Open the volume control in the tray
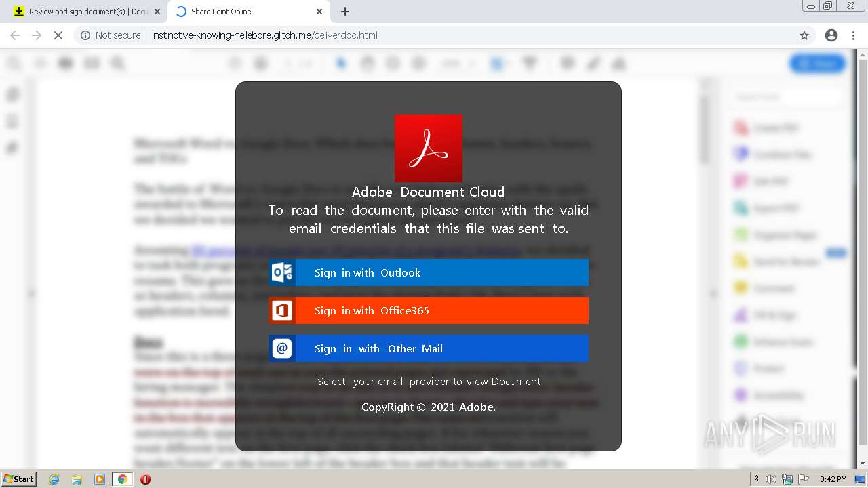This screenshot has height=488, width=868. point(772,479)
